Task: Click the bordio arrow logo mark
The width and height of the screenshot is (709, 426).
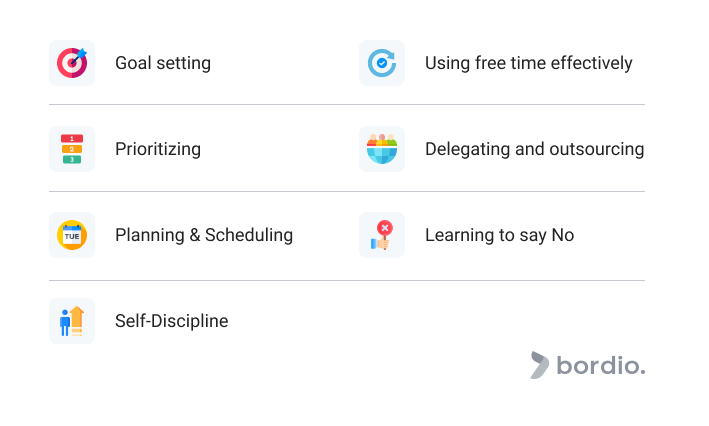Action: [x=539, y=365]
